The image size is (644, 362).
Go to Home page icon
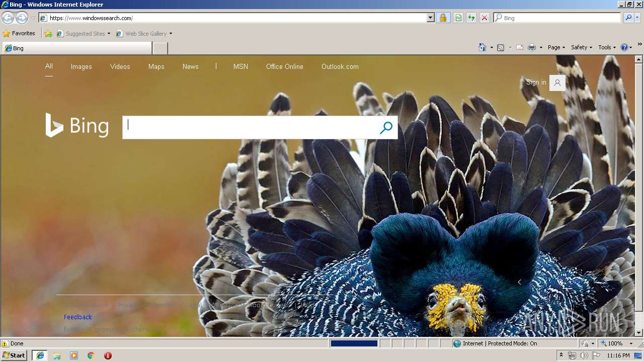click(x=482, y=47)
